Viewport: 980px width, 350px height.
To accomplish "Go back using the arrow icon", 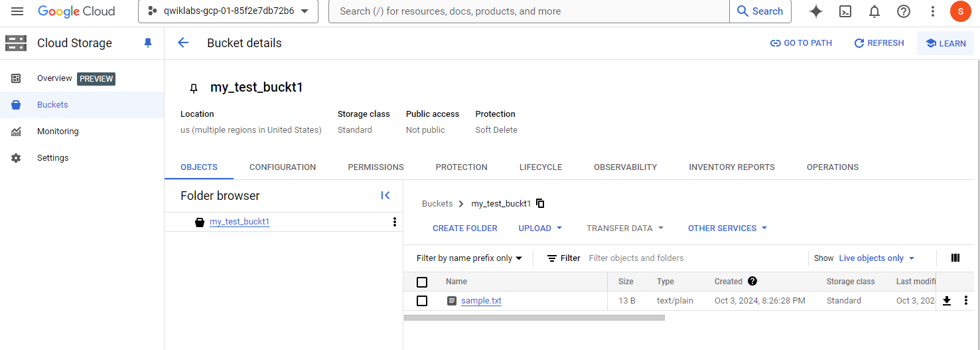I will pyautogui.click(x=183, y=43).
